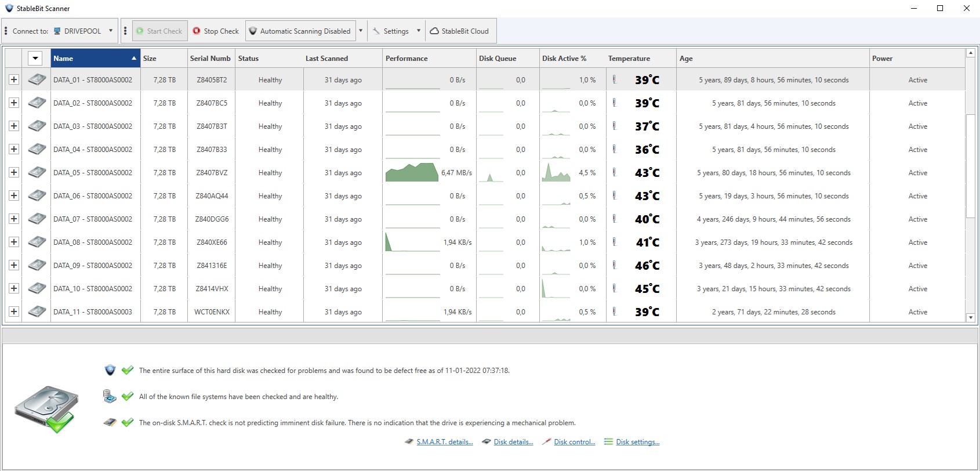The image size is (980, 471).
Task: Sort by the Temperature column header
Action: click(x=641, y=58)
